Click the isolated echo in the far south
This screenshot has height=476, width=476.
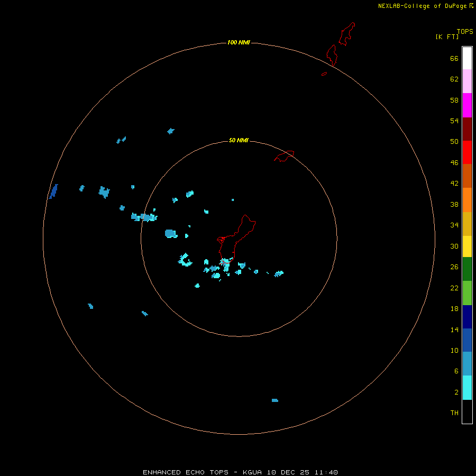(x=274, y=400)
